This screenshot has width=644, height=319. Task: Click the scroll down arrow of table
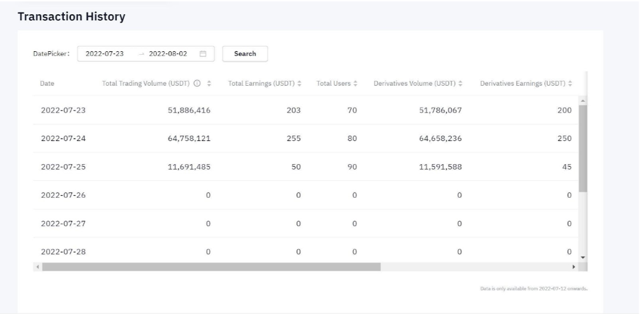pyautogui.click(x=583, y=258)
